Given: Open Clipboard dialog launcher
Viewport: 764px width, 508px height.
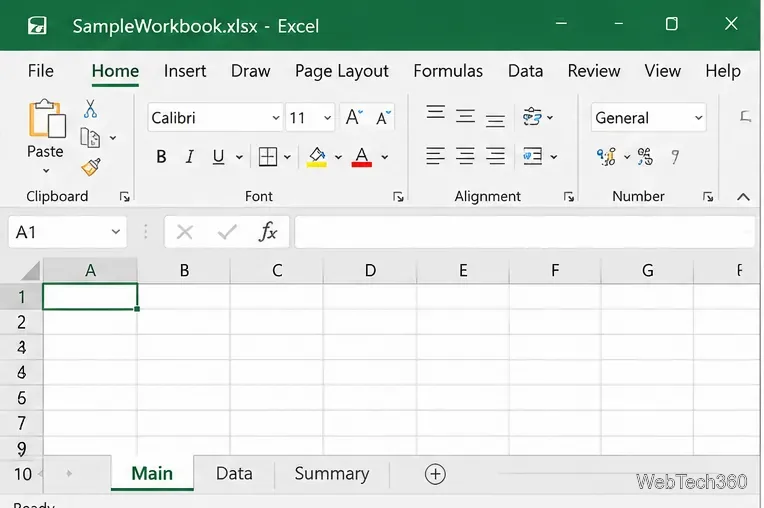Looking at the screenshot, I should [x=125, y=197].
